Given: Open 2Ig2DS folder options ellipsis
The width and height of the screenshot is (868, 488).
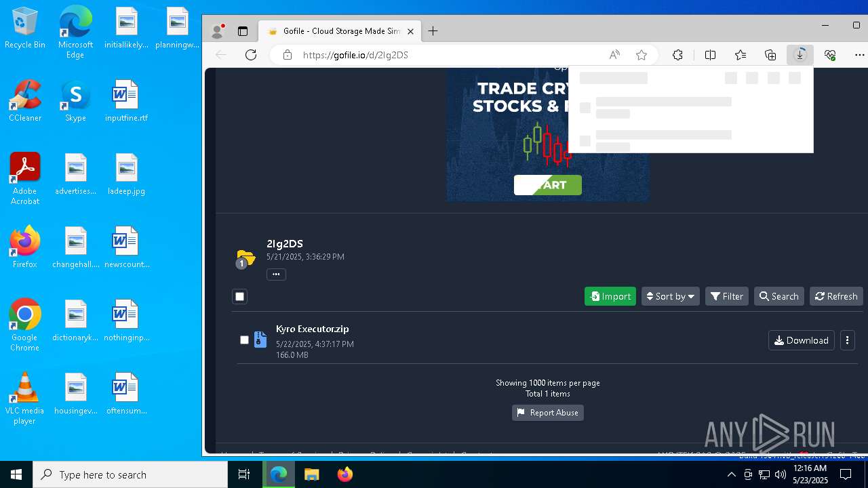Looking at the screenshot, I should pos(276,274).
